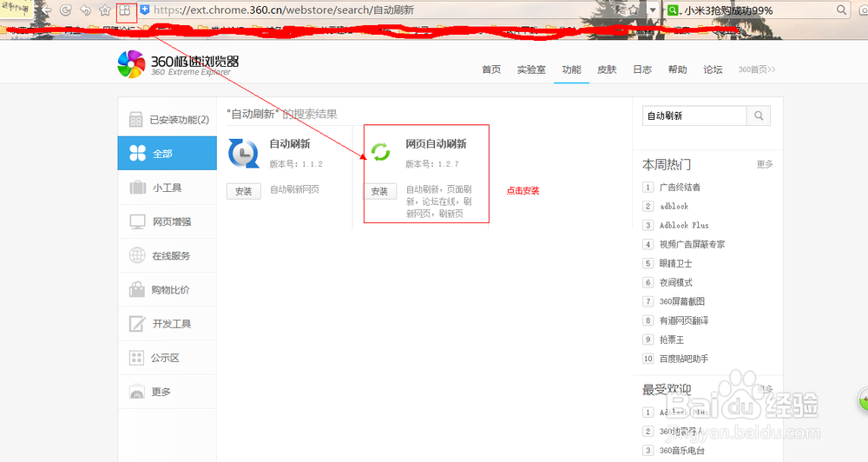
Task: Click the undo/restore closed tab icon
Action: (x=85, y=10)
